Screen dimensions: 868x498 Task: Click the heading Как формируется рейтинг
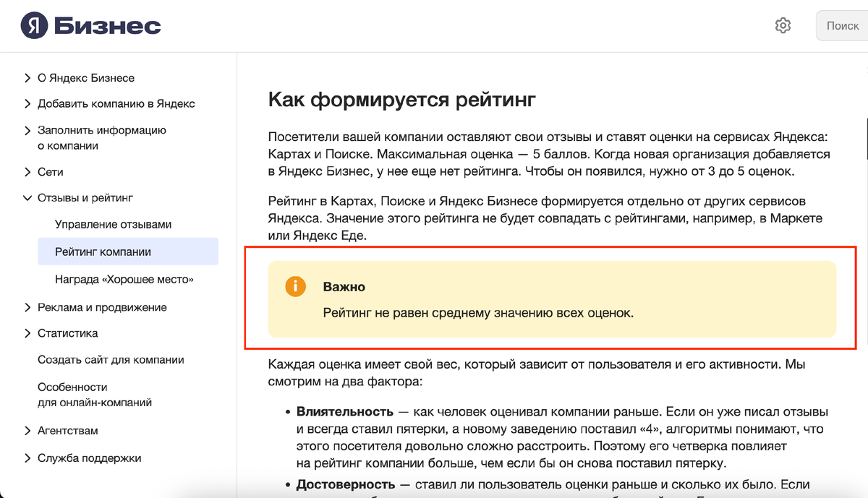point(402,99)
